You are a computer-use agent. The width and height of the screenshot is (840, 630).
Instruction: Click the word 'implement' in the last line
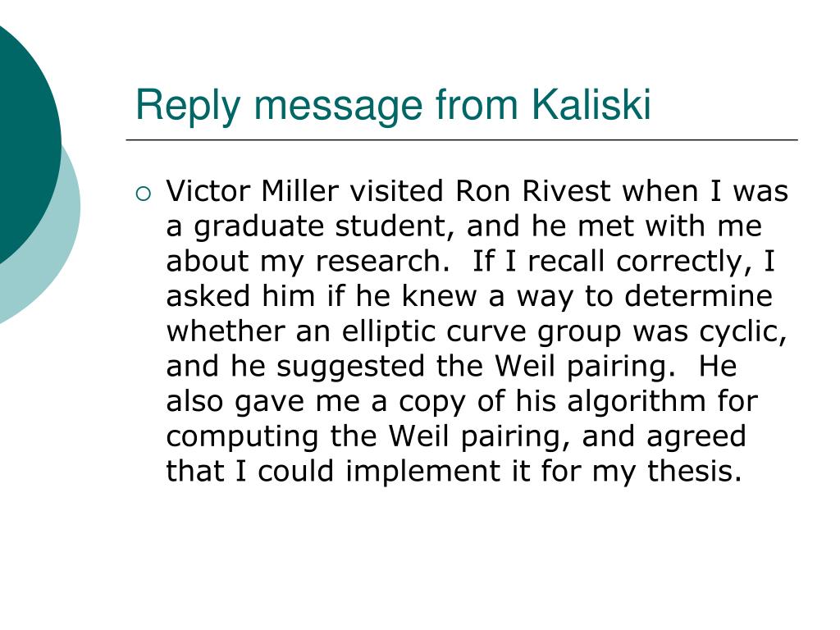click(x=422, y=472)
